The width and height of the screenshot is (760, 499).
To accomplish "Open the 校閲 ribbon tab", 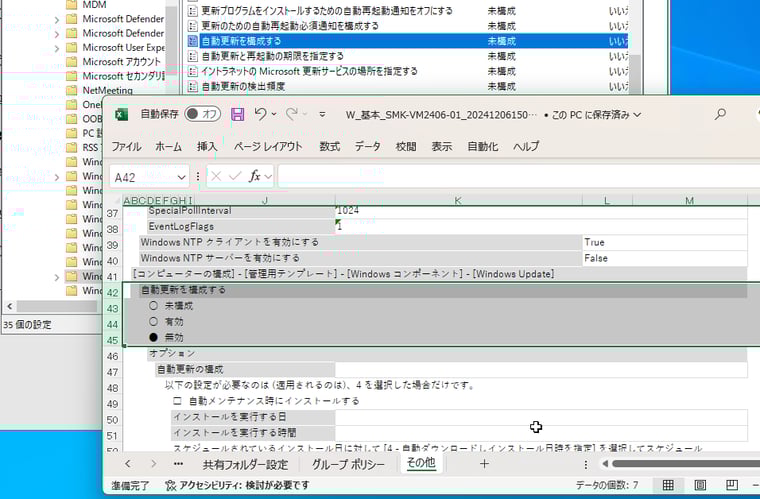I will click(406, 146).
